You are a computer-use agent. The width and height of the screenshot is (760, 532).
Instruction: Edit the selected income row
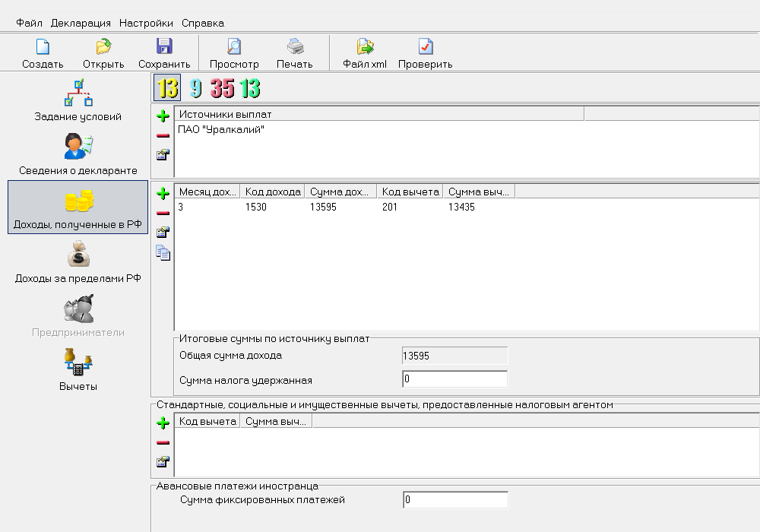tap(163, 233)
